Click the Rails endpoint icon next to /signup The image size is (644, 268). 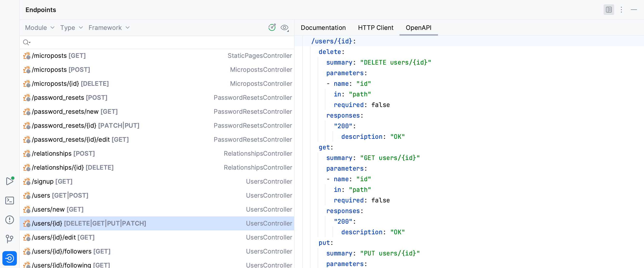point(26,181)
